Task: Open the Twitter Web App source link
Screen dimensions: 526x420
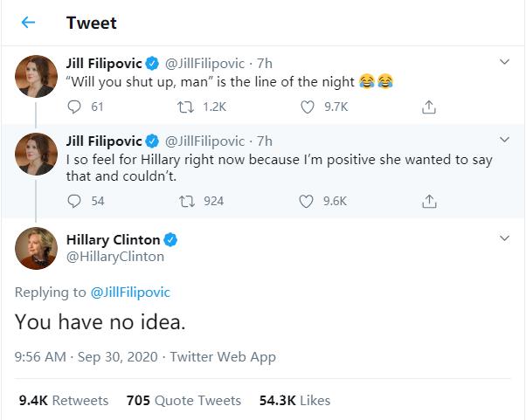Action: 223,356
